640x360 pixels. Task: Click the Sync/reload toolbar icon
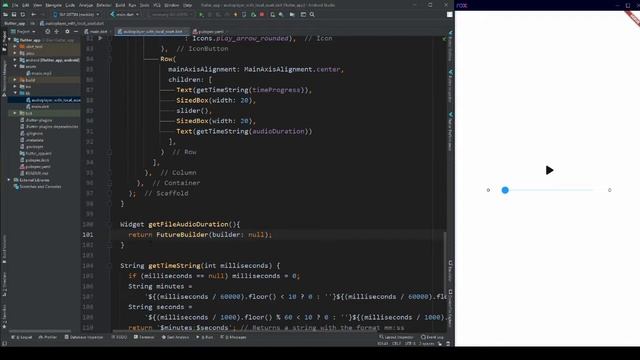22,14
